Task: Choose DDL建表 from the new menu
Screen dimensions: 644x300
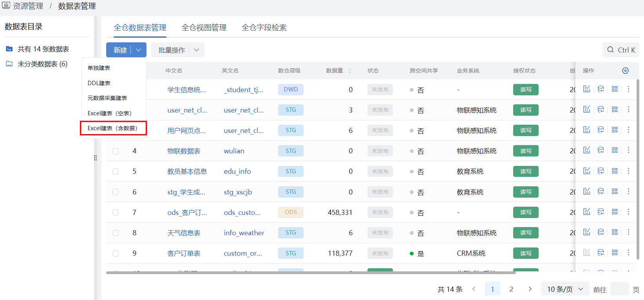Action: [x=114, y=83]
